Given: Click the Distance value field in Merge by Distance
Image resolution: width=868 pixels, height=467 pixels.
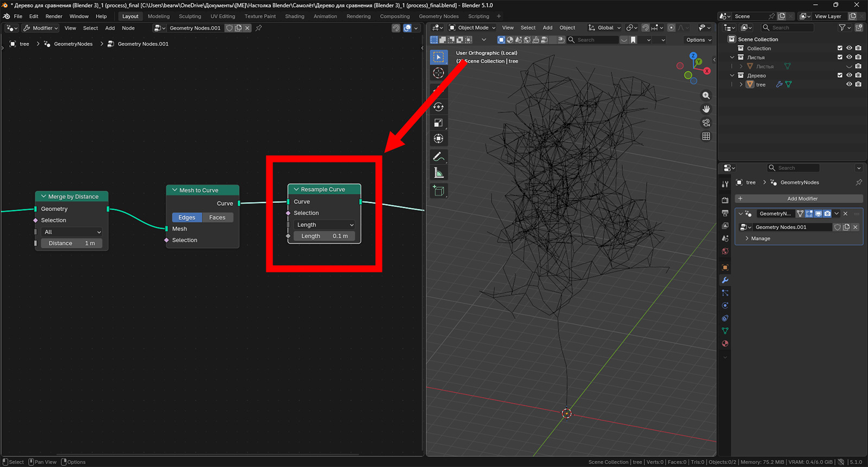Looking at the screenshot, I should [x=72, y=243].
